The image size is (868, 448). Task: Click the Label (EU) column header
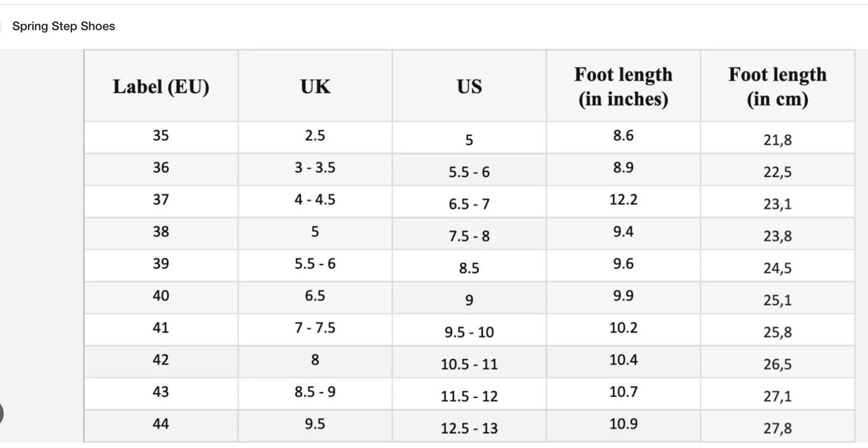coord(161,86)
